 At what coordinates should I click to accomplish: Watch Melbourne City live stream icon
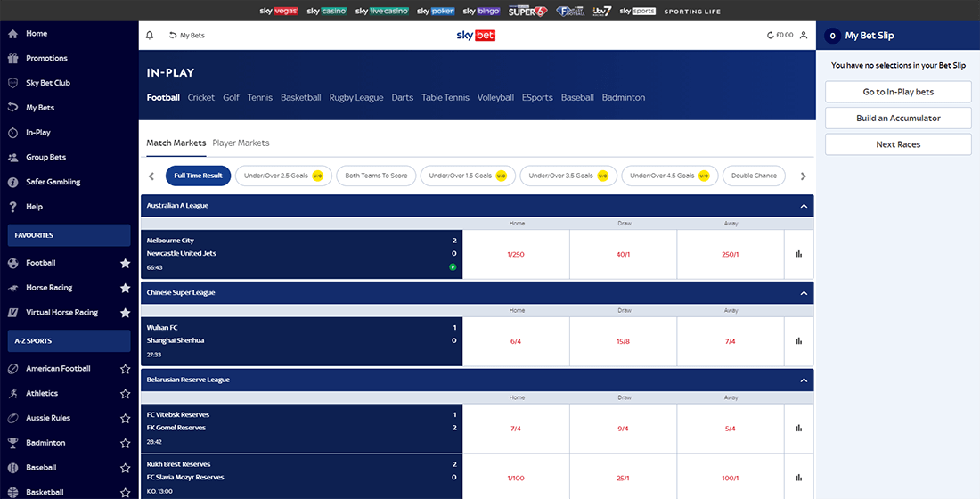pos(453,267)
